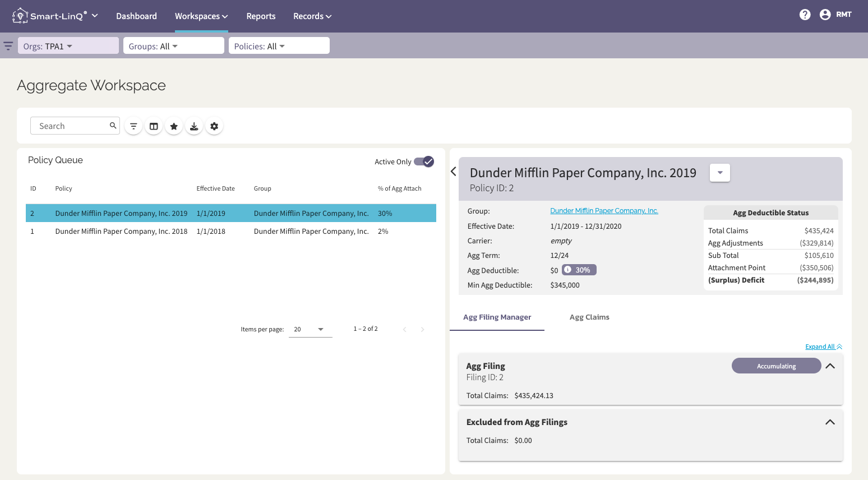This screenshot has width=868, height=480.
Task: Click the Dunder Mifflin Paper Company group link
Action: click(604, 211)
